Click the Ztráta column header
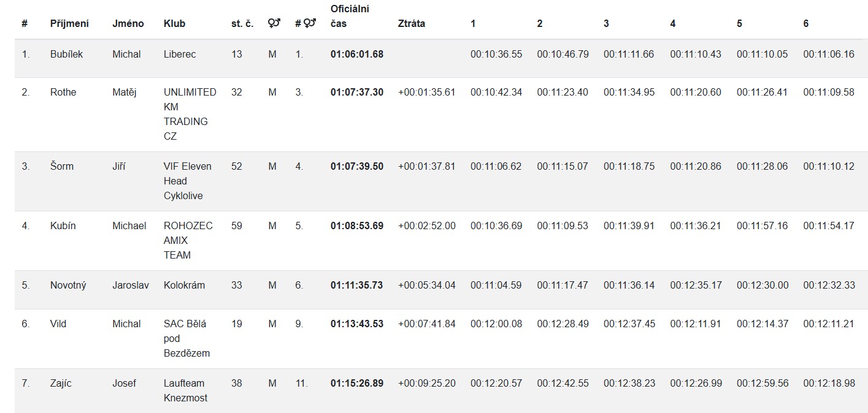Screen dimensions: 868x413 411,23
